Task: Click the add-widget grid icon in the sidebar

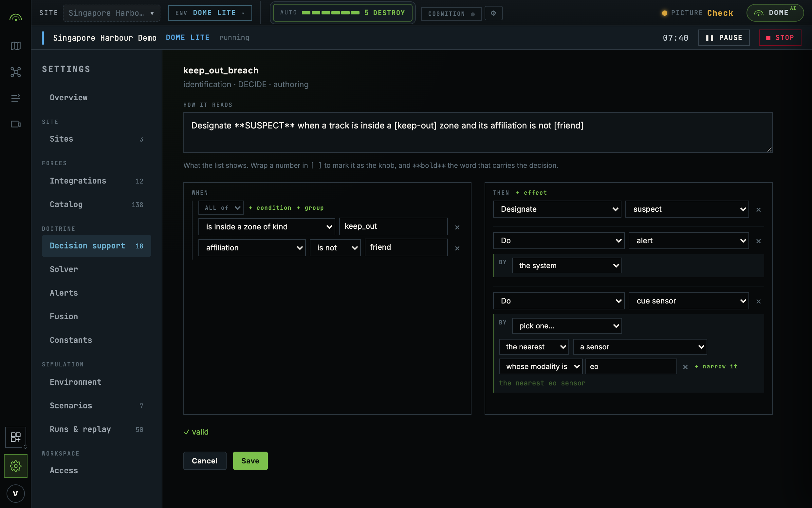Action: pyautogui.click(x=15, y=437)
